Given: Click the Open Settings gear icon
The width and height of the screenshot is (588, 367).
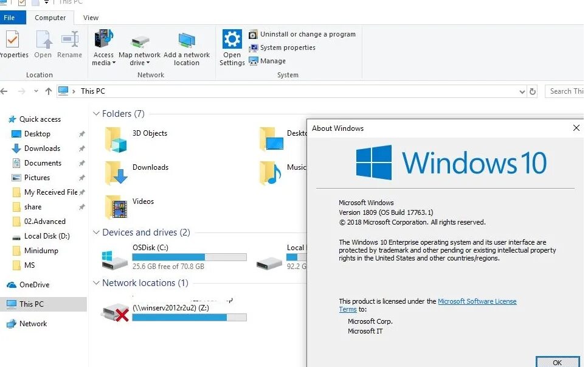Looking at the screenshot, I should [232, 39].
